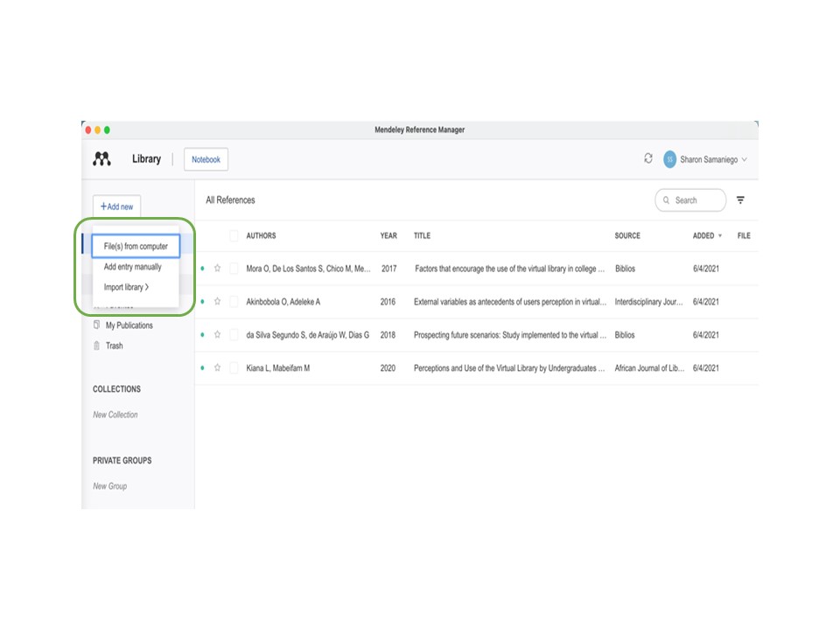The height and width of the screenshot is (630, 840).
Task: Click New Group link
Action: click(x=110, y=486)
